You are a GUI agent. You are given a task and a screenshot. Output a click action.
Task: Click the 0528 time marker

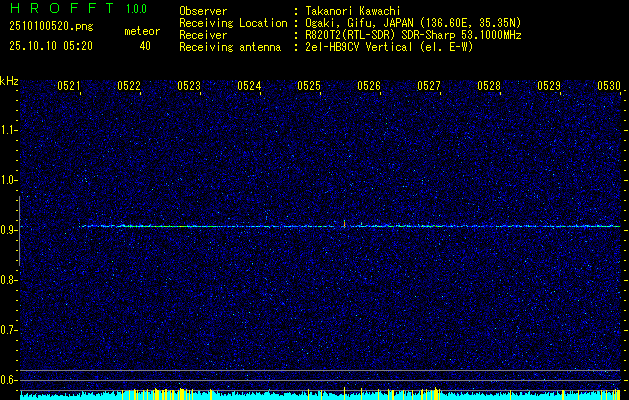pyautogui.click(x=489, y=85)
